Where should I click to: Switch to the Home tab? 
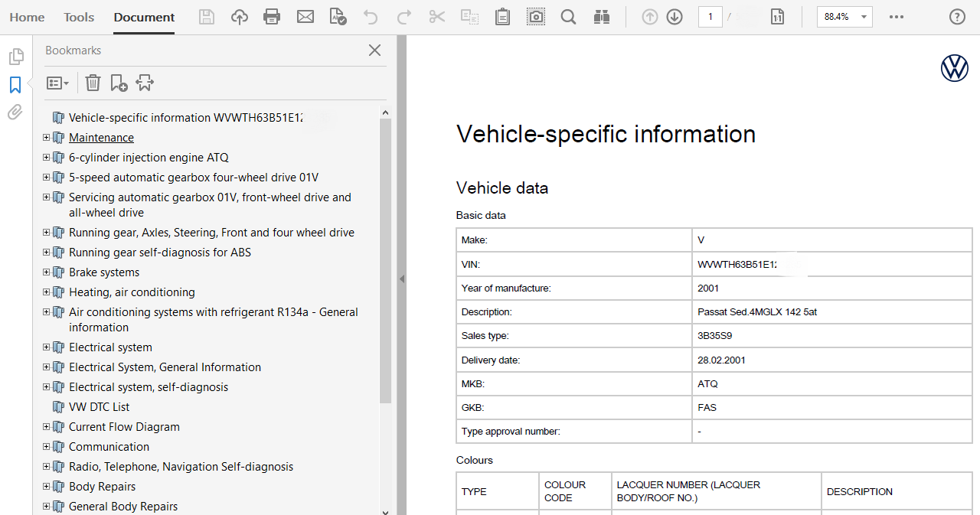27,17
